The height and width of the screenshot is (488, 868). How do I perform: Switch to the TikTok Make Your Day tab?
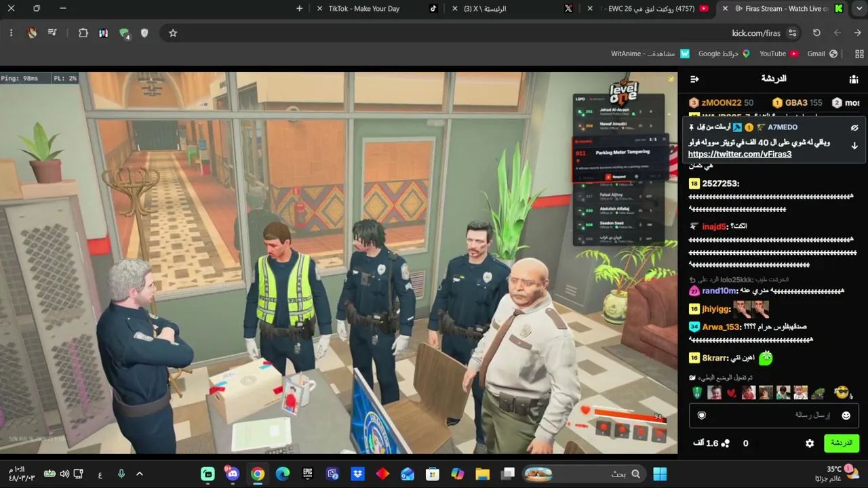(376, 9)
